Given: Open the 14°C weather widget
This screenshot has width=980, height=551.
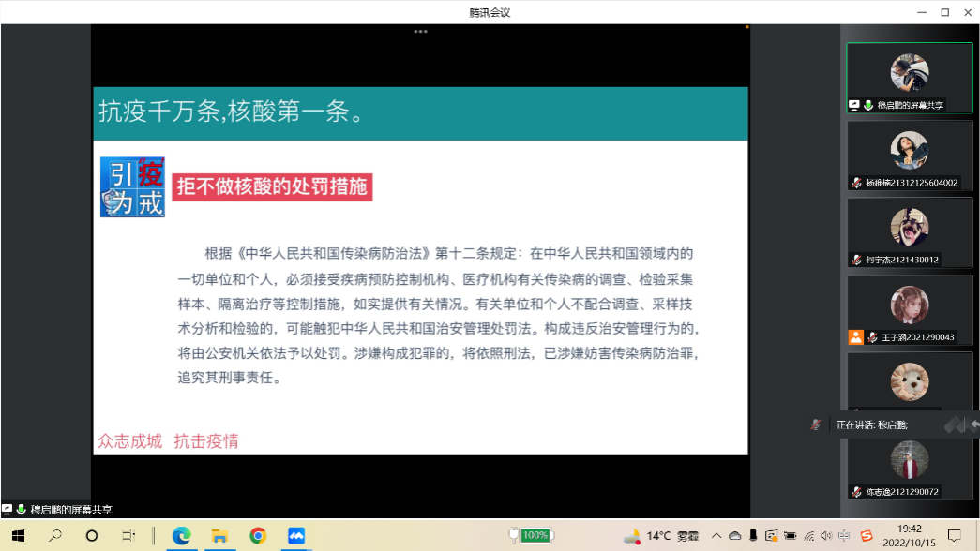Looking at the screenshot, I should tap(663, 536).
